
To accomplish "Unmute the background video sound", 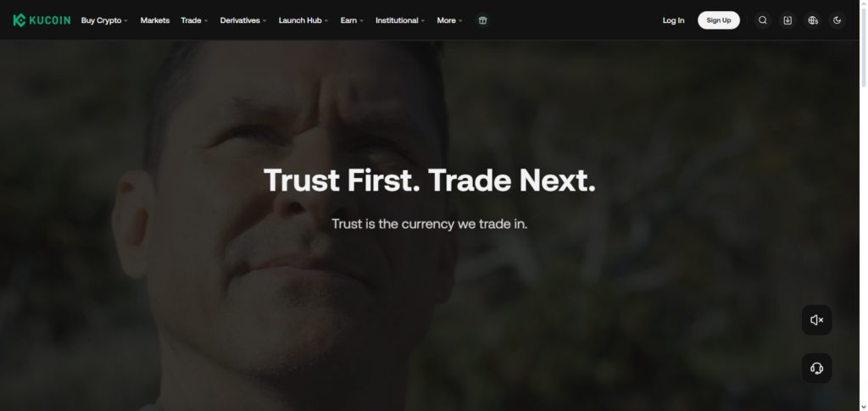I will 816,319.
